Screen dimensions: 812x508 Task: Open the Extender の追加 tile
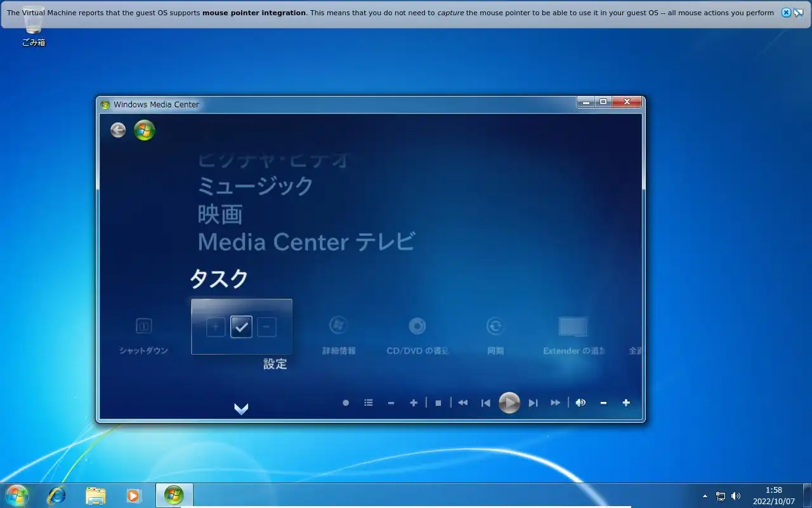pos(573,336)
